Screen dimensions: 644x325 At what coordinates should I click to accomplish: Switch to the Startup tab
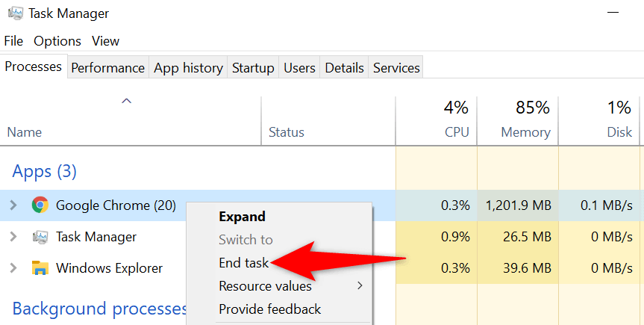coord(253,68)
